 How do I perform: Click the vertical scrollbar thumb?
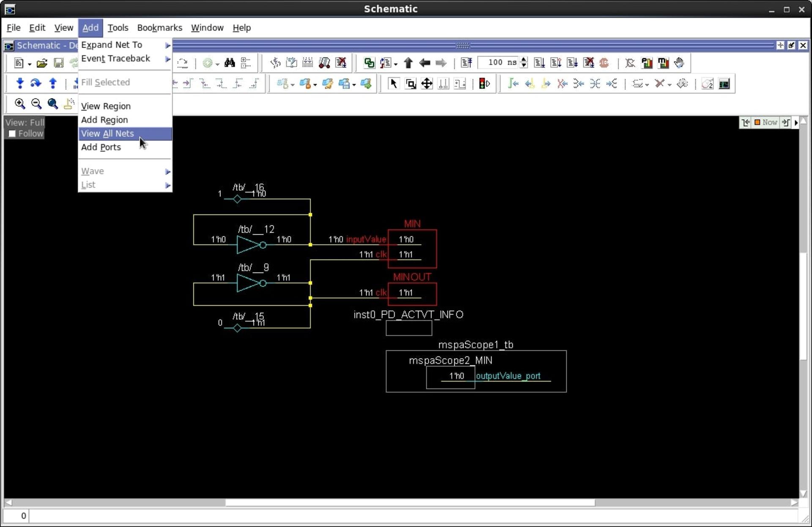pyautogui.click(x=803, y=306)
